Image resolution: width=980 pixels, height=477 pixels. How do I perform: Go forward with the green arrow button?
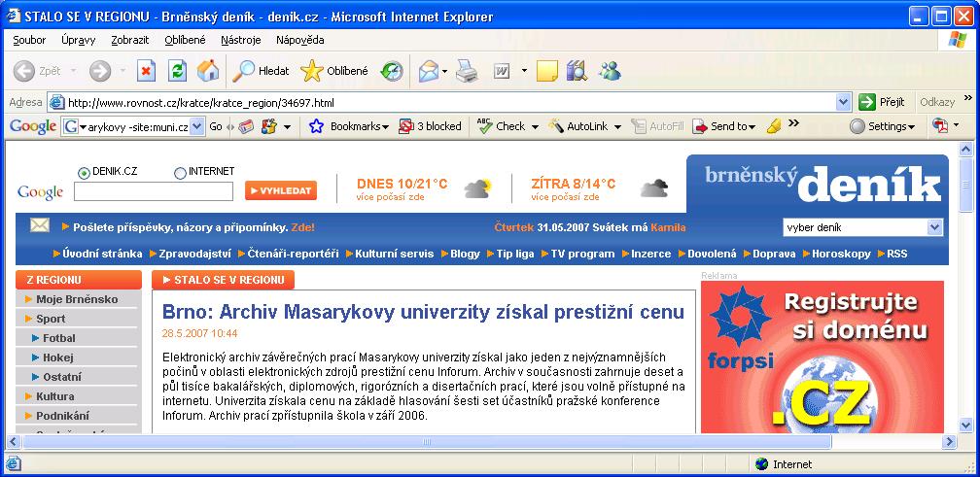[99, 71]
